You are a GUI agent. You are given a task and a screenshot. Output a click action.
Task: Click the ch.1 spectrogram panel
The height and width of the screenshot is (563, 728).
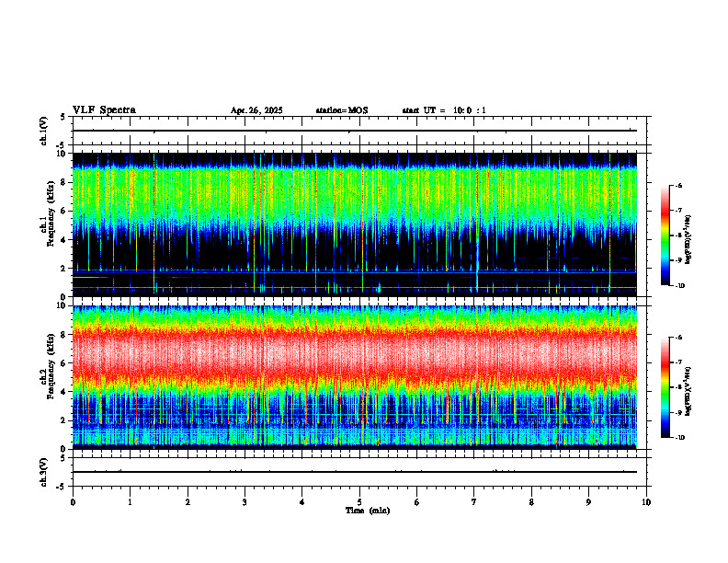point(354,224)
